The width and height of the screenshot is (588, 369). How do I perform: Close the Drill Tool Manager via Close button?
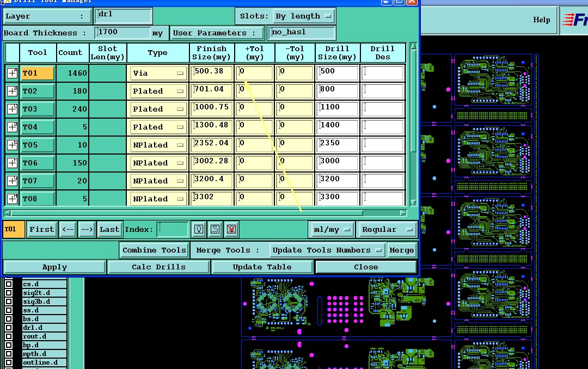pyautogui.click(x=366, y=267)
